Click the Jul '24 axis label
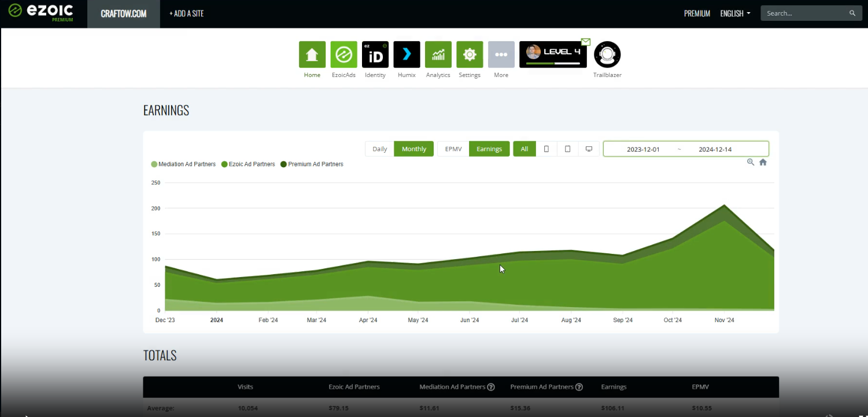The height and width of the screenshot is (417, 868). [x=519, y=320]
